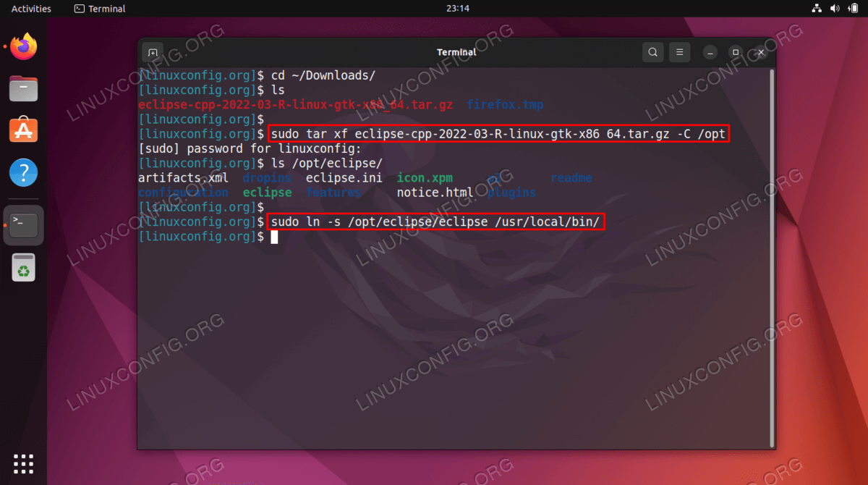Click the 'sudo tar xf' command line

tap(498, 134)
